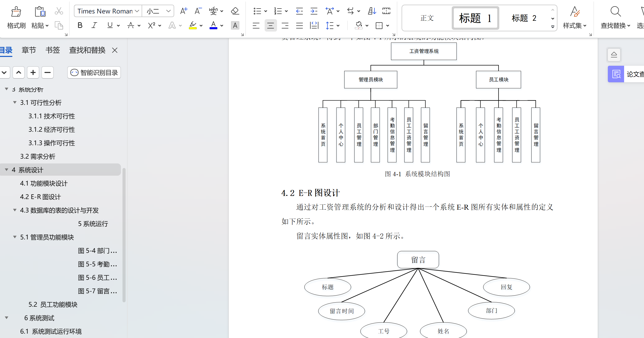Toggle italic formatting

[x=94, y=25]
